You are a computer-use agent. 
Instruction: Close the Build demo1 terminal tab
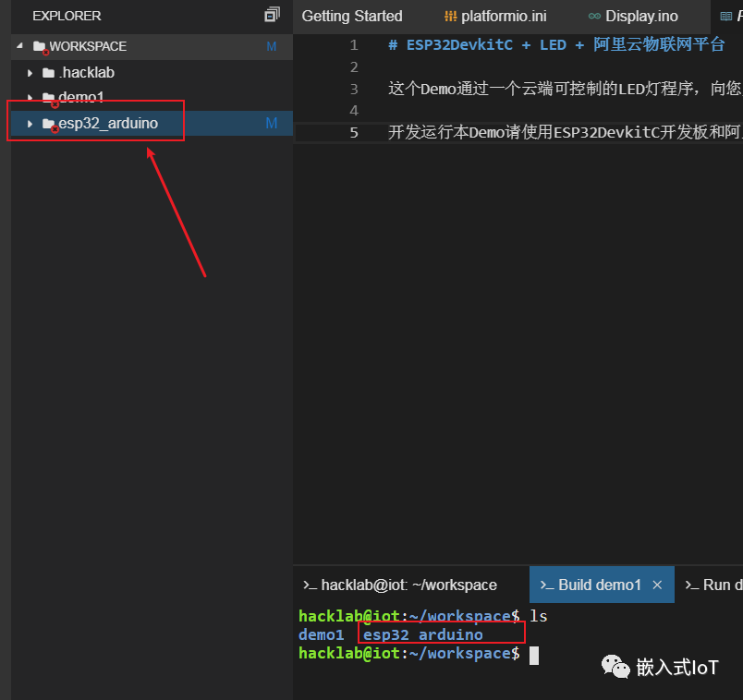click(657, 585)
